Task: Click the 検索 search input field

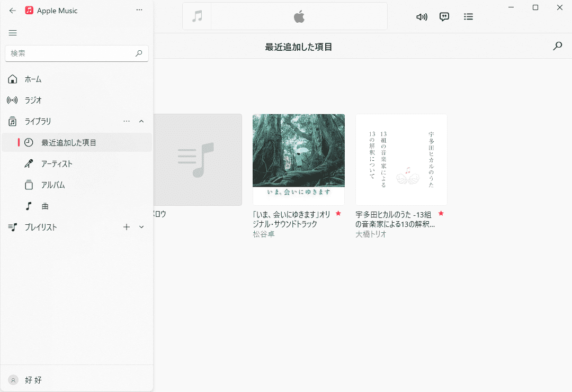Action: tap(71, 53)
